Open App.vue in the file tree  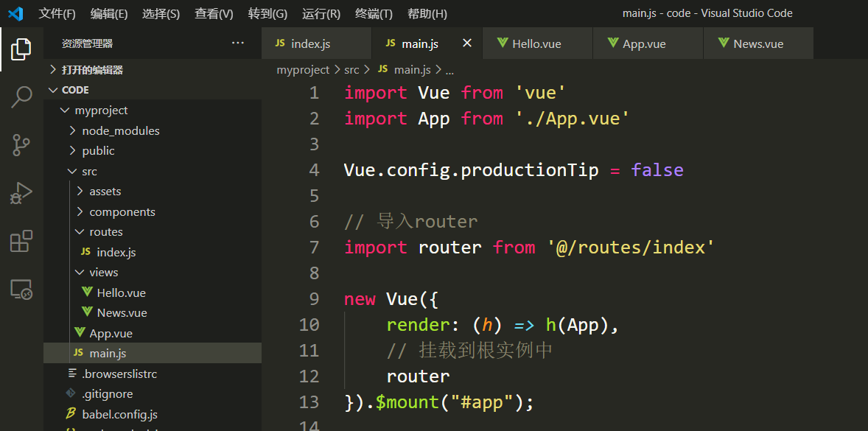tap(153, 333)
